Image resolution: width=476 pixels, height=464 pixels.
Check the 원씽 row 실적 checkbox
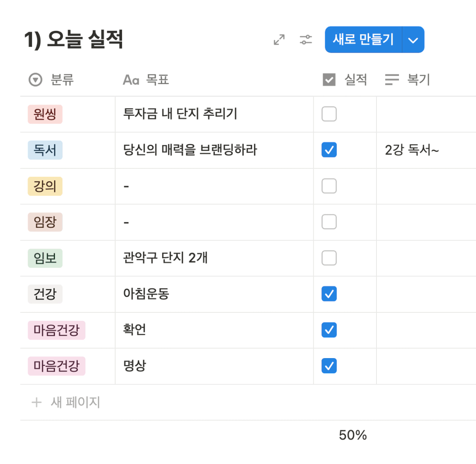coord(329,114)
